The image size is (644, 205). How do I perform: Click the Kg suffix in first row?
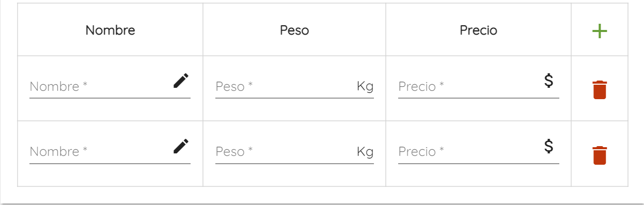pos(365,86)
